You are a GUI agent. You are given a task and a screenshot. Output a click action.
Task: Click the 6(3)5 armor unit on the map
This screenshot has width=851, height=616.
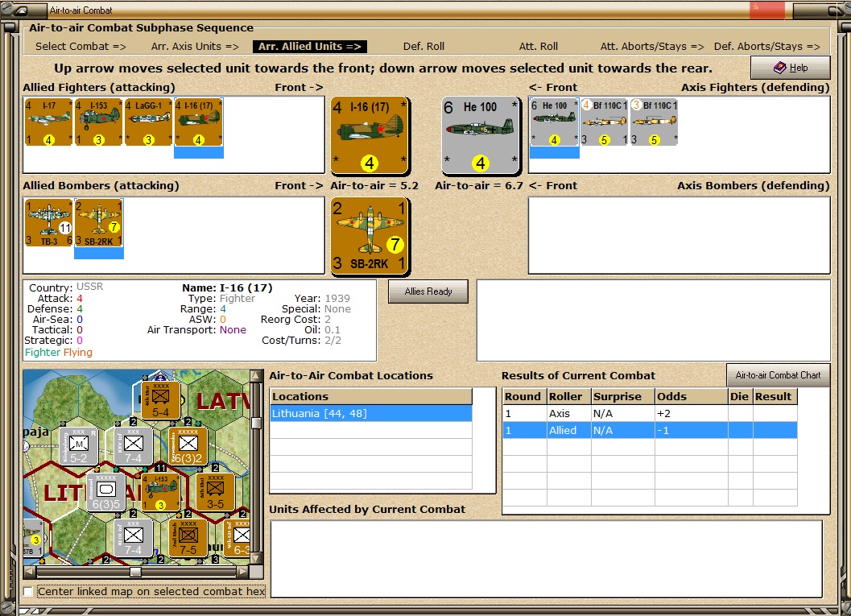(106, 493)
